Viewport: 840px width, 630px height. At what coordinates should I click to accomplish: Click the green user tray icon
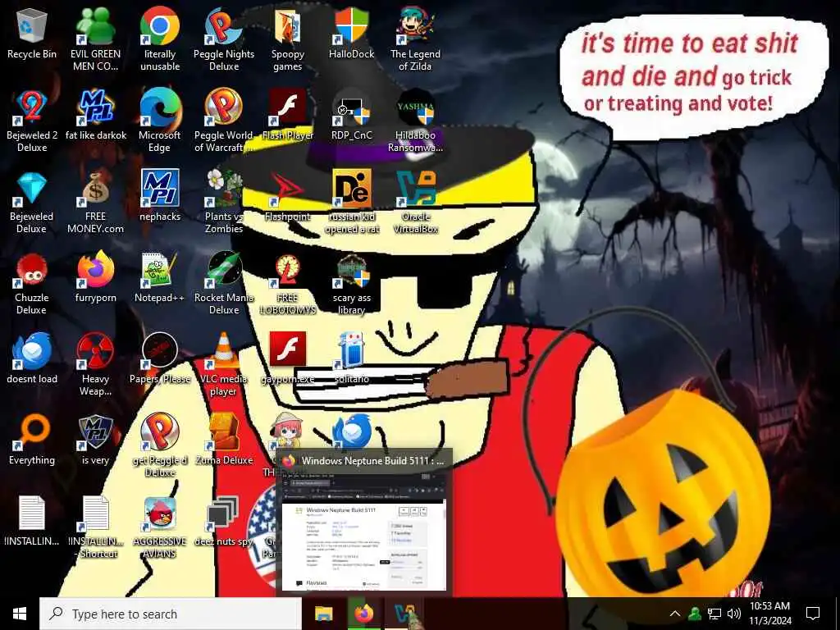tap(695, 614)
